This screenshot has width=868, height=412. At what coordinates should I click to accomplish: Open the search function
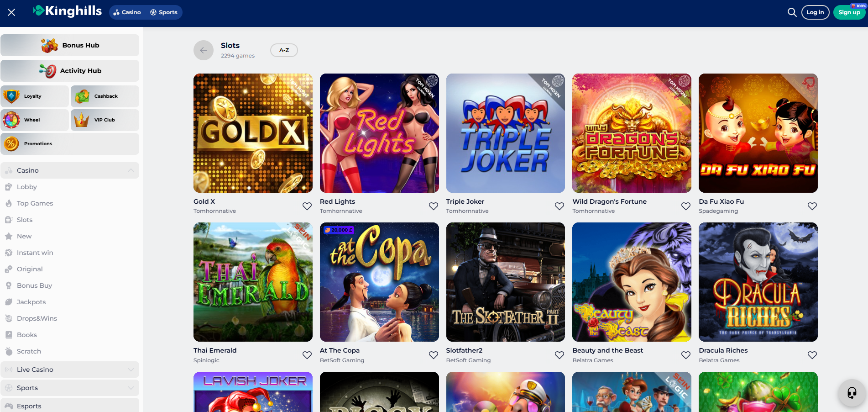tap(792, 12)
